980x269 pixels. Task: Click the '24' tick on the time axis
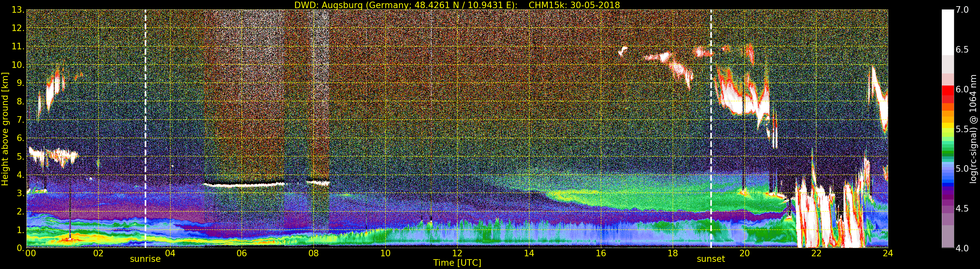point(888,253)
